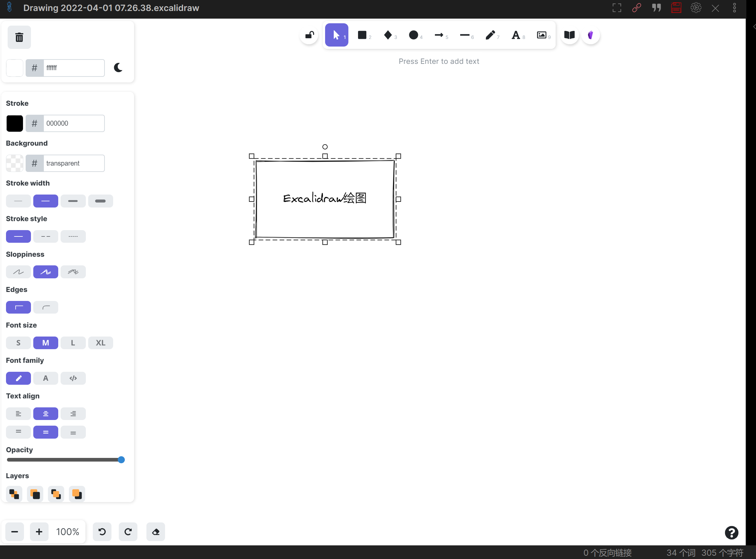The height and width of the screenshot is (559, 756).
Task: Select the Arrow tool
Action: [439, 35]
